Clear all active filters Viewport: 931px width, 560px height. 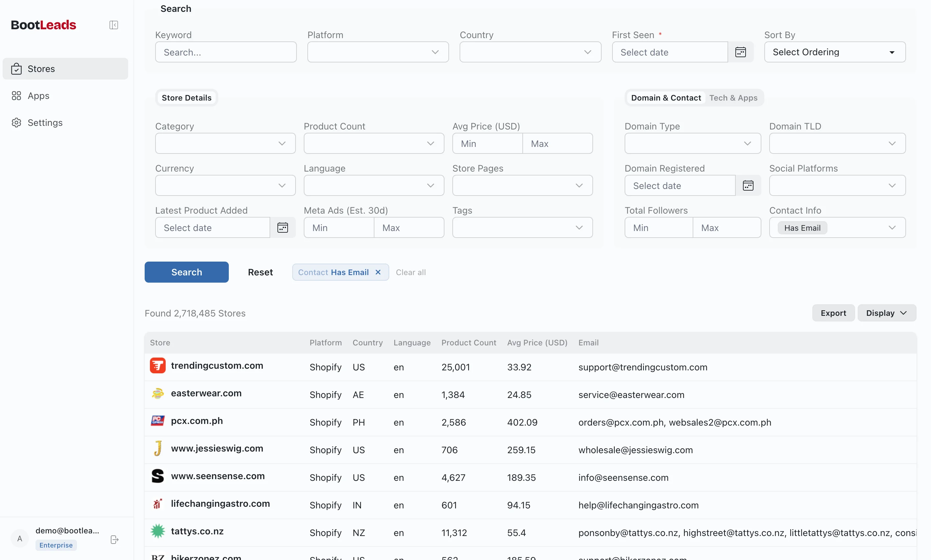pos(411,272)
